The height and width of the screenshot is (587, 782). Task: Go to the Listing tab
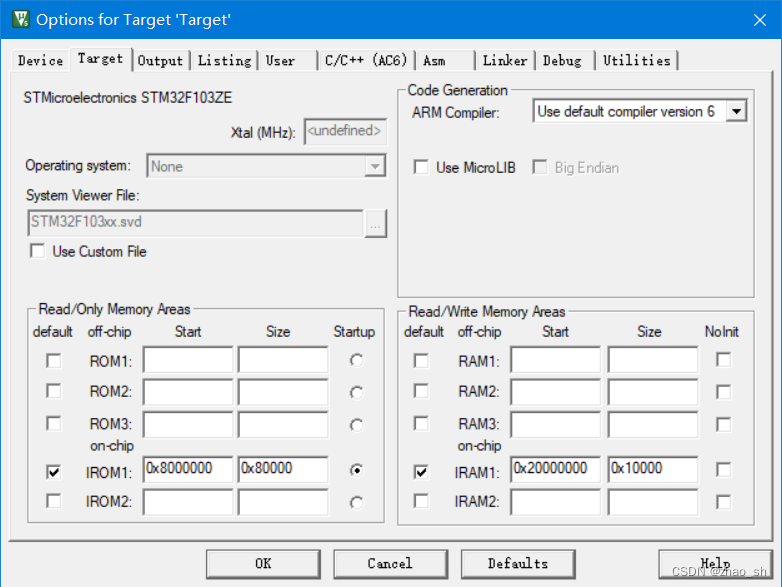point(224,61)
